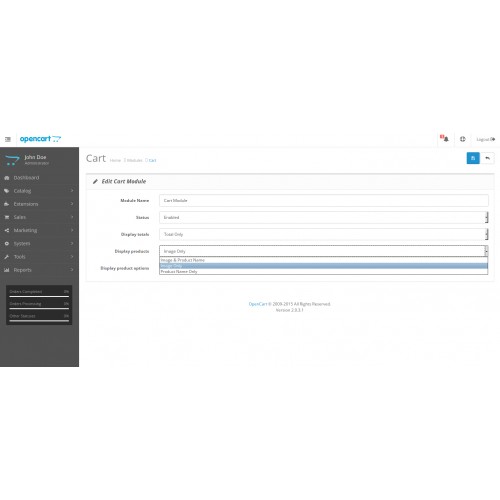Screen dimensions: 500x500
Task: Click the OpenCart logo
Action: (x=40, y=139)
